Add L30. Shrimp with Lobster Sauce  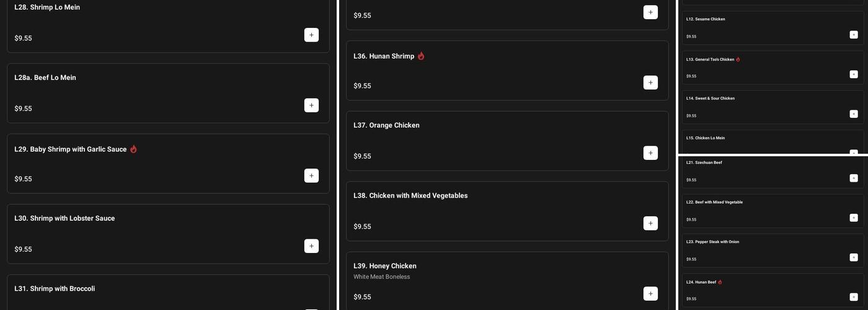point(311,246)
